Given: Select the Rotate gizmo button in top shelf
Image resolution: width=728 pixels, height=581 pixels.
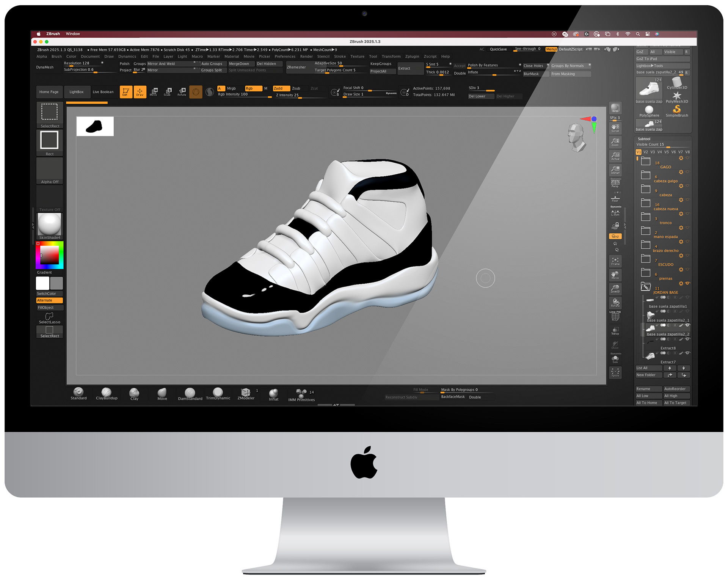Looking at the screenshot, I should pos(182,92).
